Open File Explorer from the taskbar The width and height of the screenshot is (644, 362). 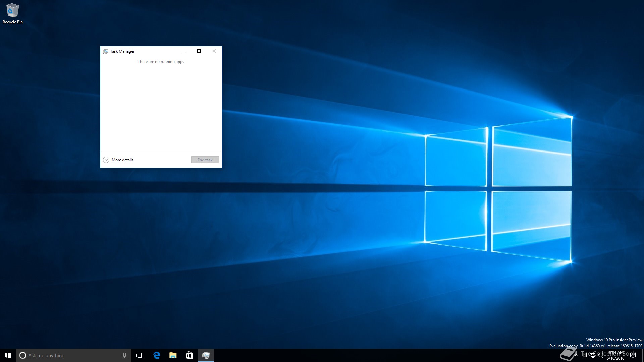coord(173,355)
